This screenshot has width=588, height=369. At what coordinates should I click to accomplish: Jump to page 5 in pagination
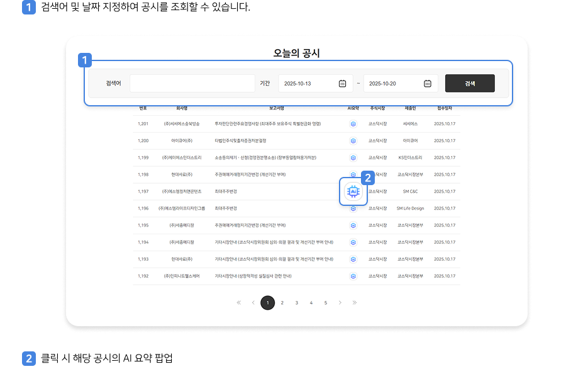point(326,303)
